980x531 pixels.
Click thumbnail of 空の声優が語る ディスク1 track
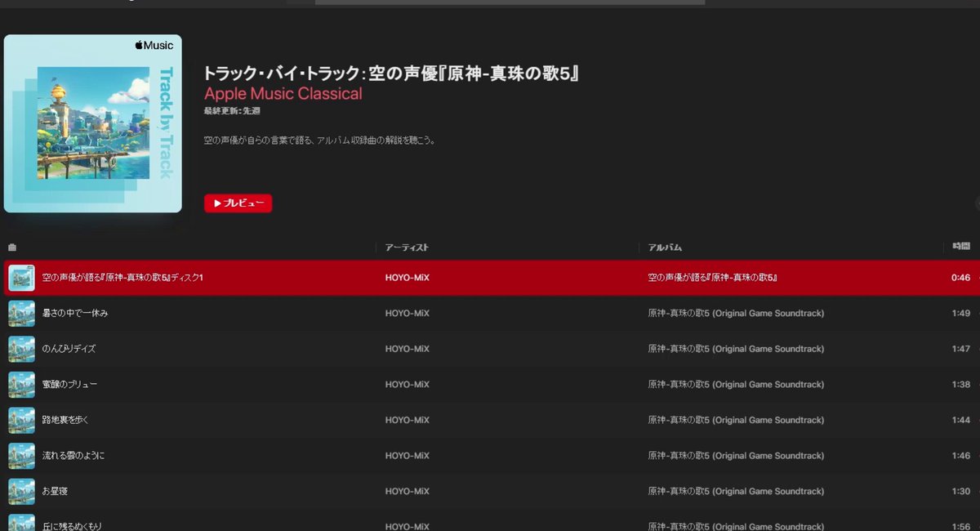pos(21,278)
